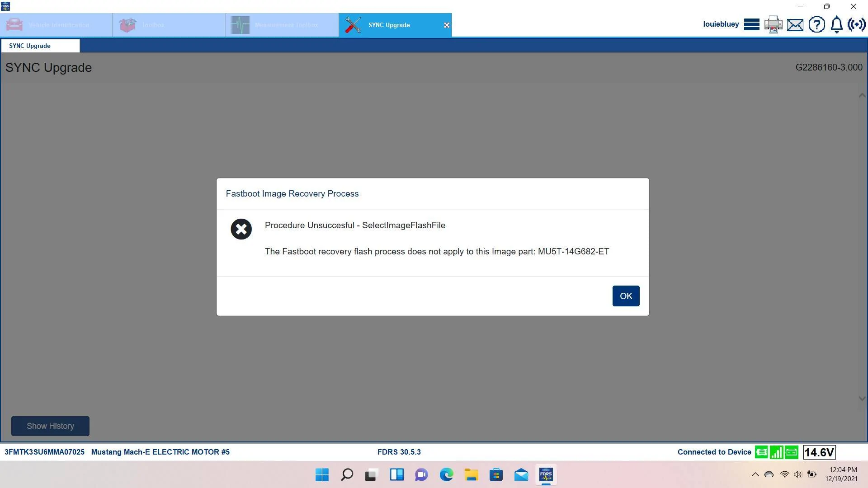
Task: Click the Procedure Unsuccesful message text
Action: tap(355, 225)
